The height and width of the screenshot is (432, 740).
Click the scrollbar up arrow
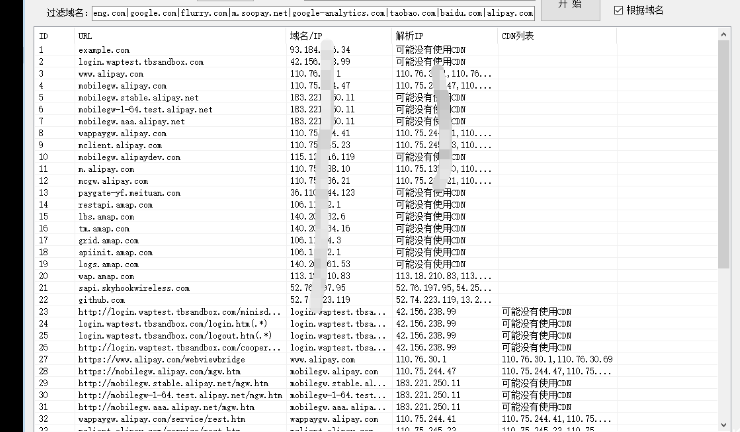tap(723, 34)
